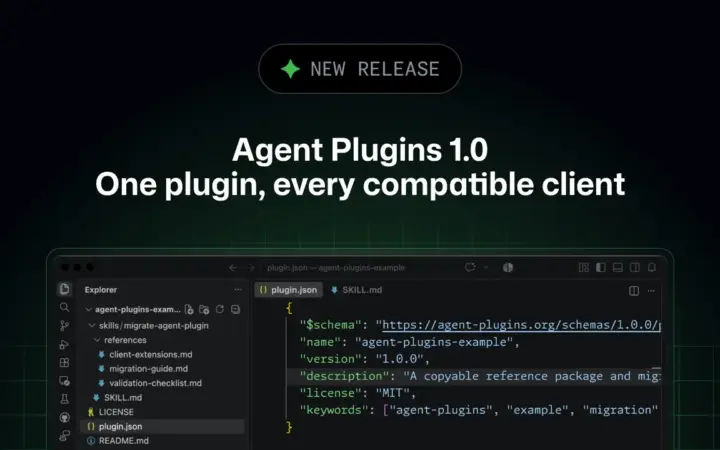Go back with the left arrow

click(x=233, y=268)
